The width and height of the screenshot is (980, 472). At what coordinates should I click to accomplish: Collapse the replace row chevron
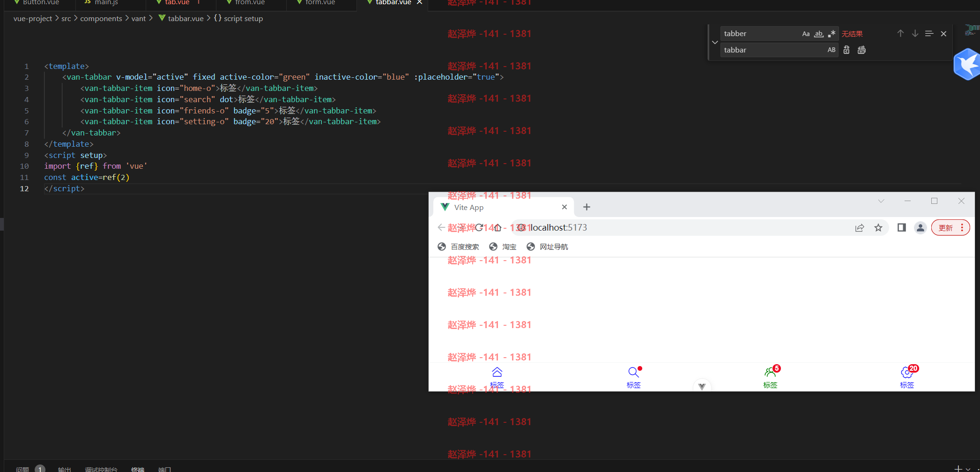(715, 42)
